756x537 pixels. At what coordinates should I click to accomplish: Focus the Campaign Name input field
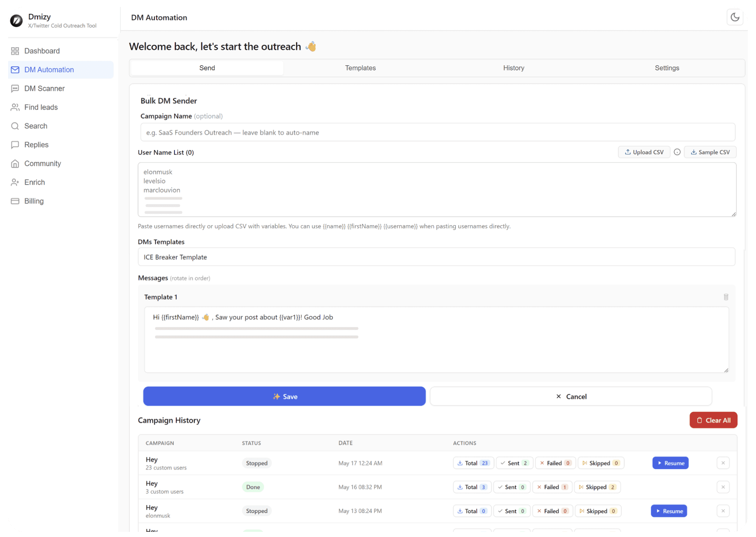pos(437,132)
